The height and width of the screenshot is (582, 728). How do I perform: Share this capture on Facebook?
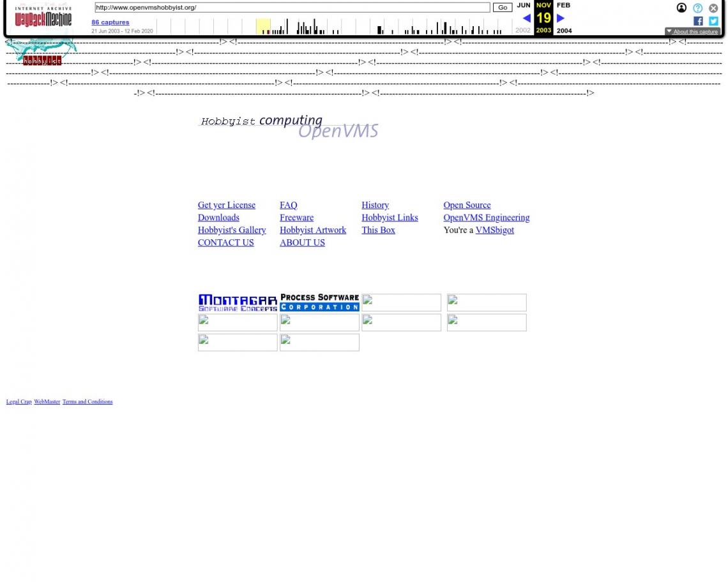pos(698,21)
